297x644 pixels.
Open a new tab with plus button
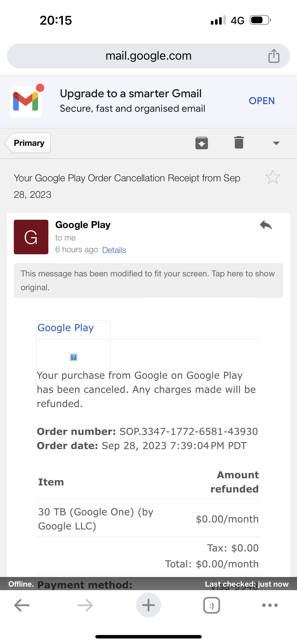pyautogui.click(x=148, y=605)
